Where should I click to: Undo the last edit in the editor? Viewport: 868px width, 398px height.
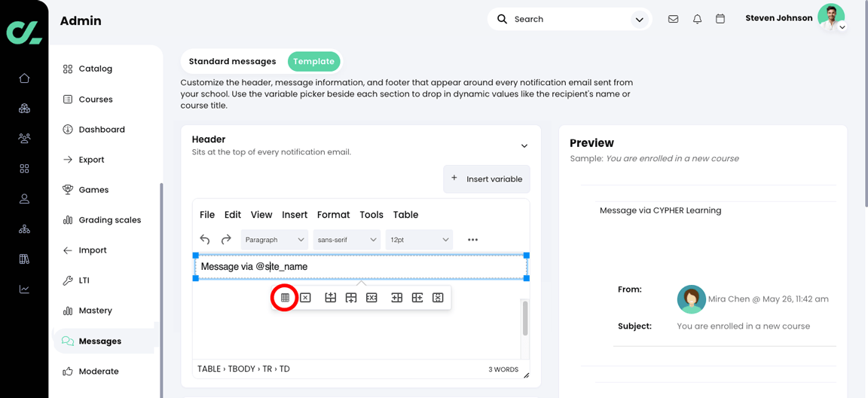click(x=205, y=240)
